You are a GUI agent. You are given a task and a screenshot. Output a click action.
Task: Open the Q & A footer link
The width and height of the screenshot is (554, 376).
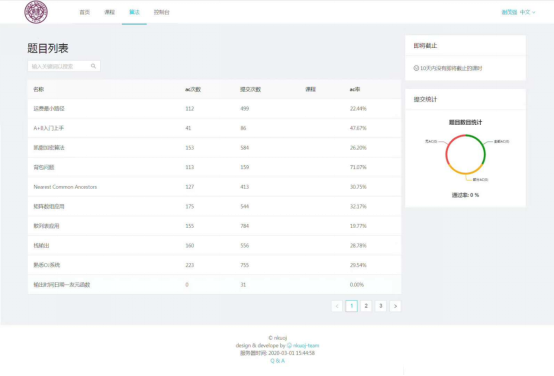pyautogui.click(x=277, y=361)
